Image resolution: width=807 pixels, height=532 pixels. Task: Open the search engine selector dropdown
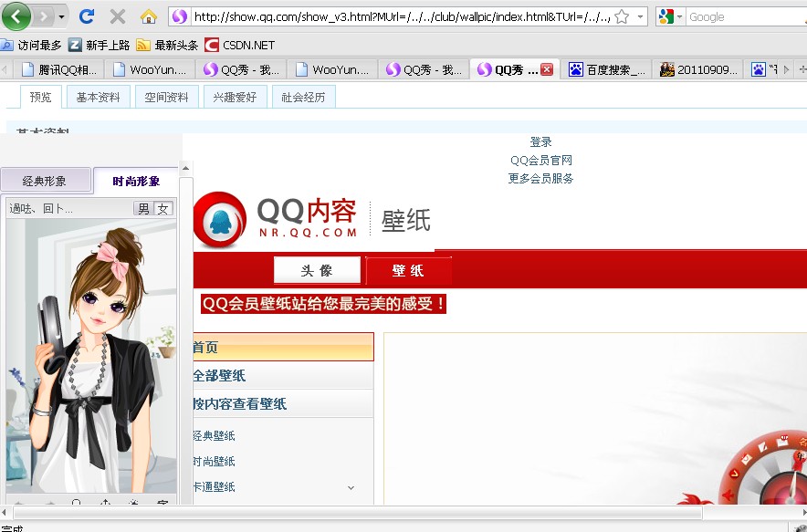670,16
